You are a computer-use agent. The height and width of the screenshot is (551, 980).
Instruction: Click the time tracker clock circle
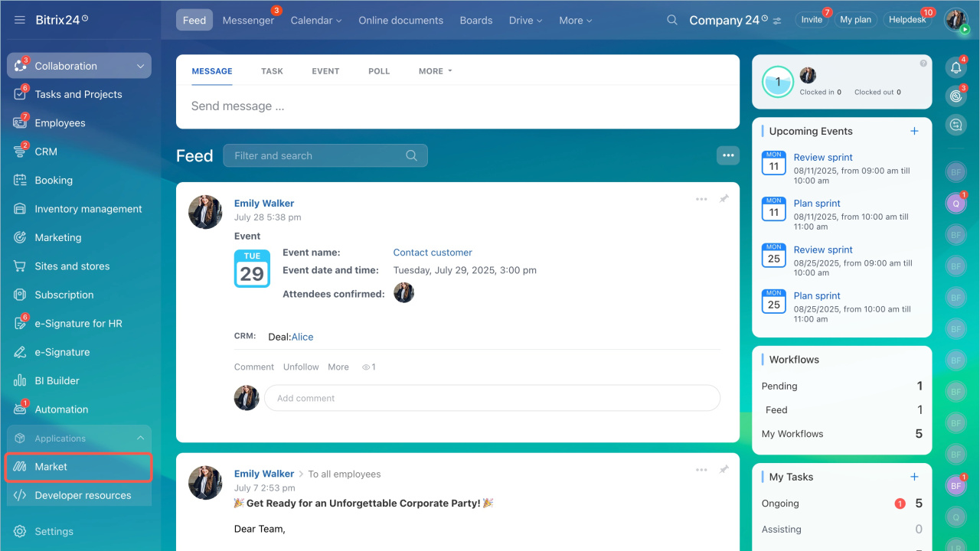778,82
